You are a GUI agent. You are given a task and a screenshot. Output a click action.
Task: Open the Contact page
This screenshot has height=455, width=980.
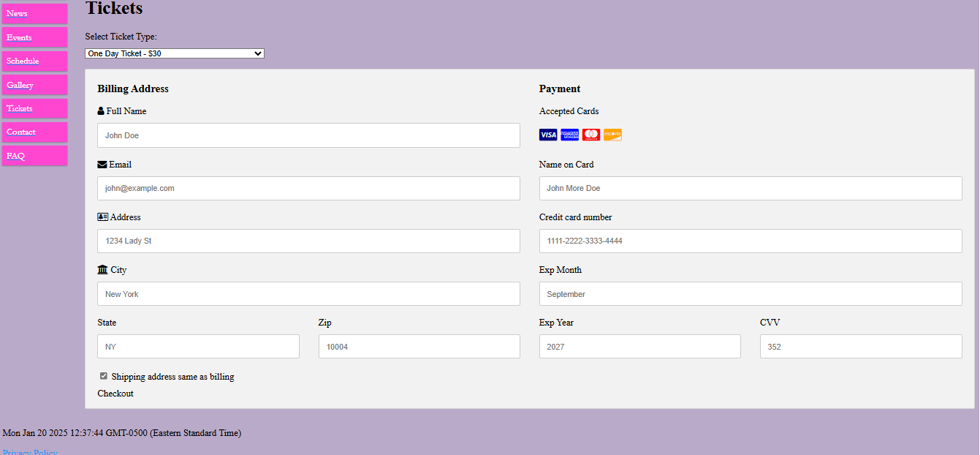34,132
